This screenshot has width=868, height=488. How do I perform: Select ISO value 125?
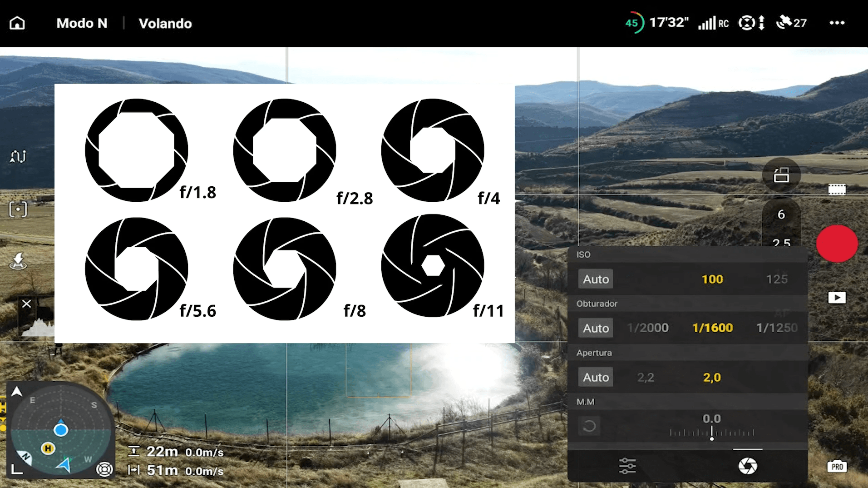pos(777,279)
